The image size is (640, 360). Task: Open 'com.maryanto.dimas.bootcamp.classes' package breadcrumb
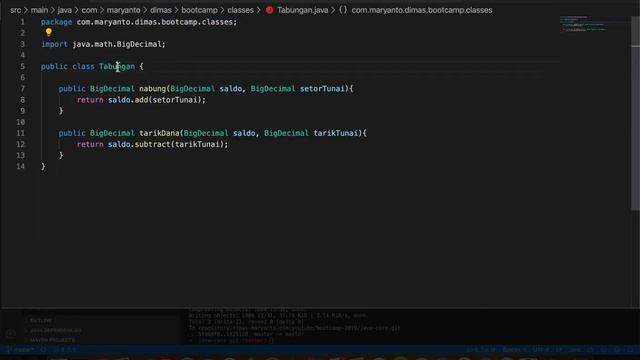coord(422,10)
